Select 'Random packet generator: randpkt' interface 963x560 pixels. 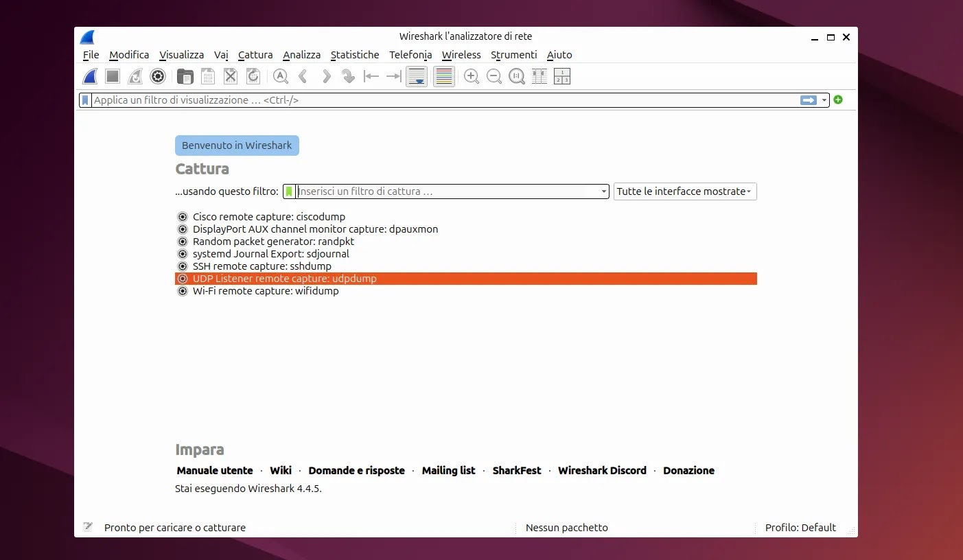(466, 242)
